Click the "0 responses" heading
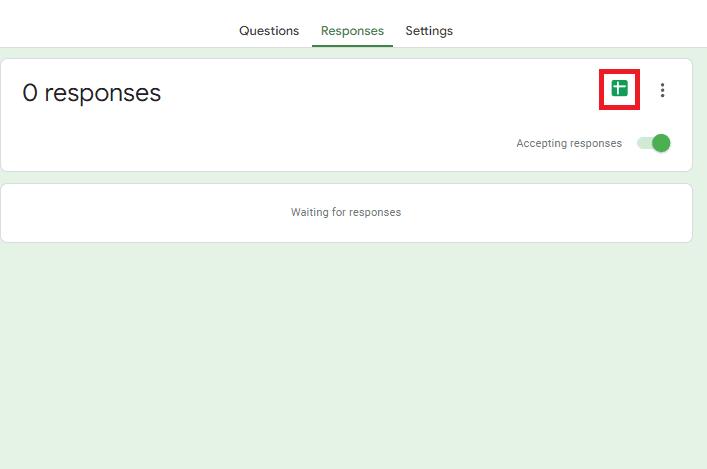Screen dimensions: 707x469 92,93
